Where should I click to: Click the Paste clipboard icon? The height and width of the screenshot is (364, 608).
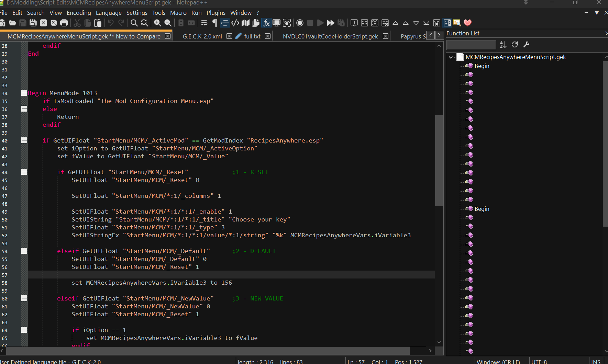(98, 23)
